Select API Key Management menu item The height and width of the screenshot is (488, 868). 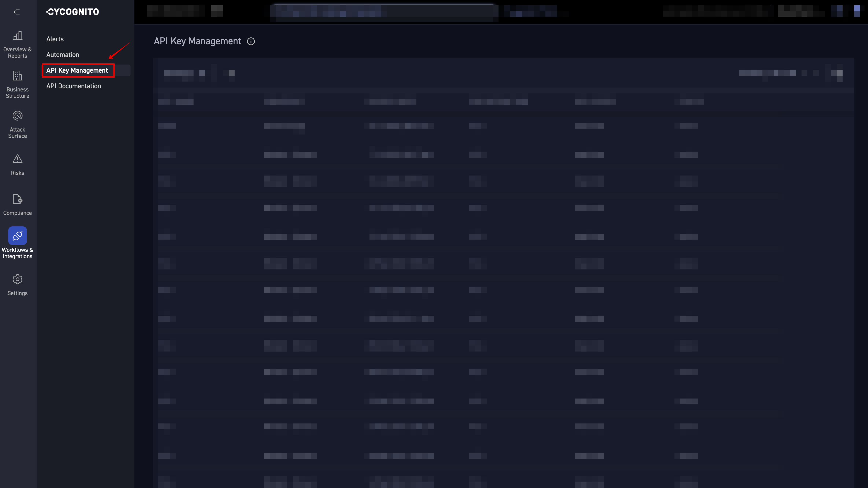[77, 70]
